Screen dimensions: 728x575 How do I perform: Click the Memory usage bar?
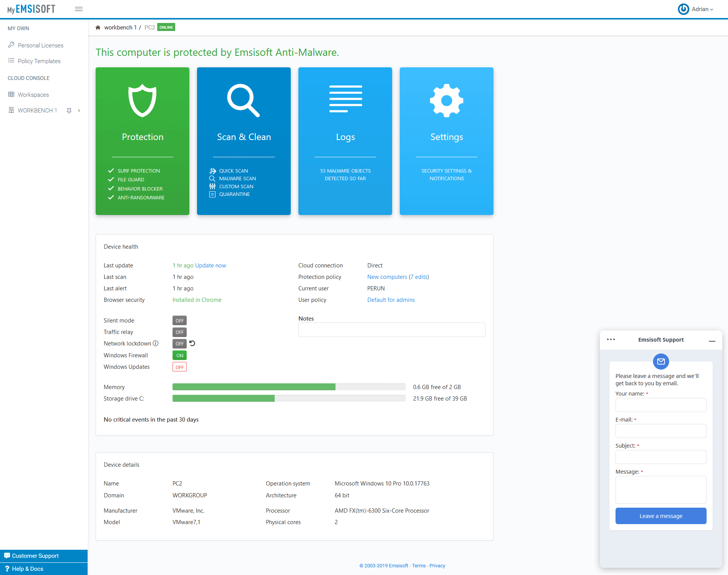pos(289,387)
